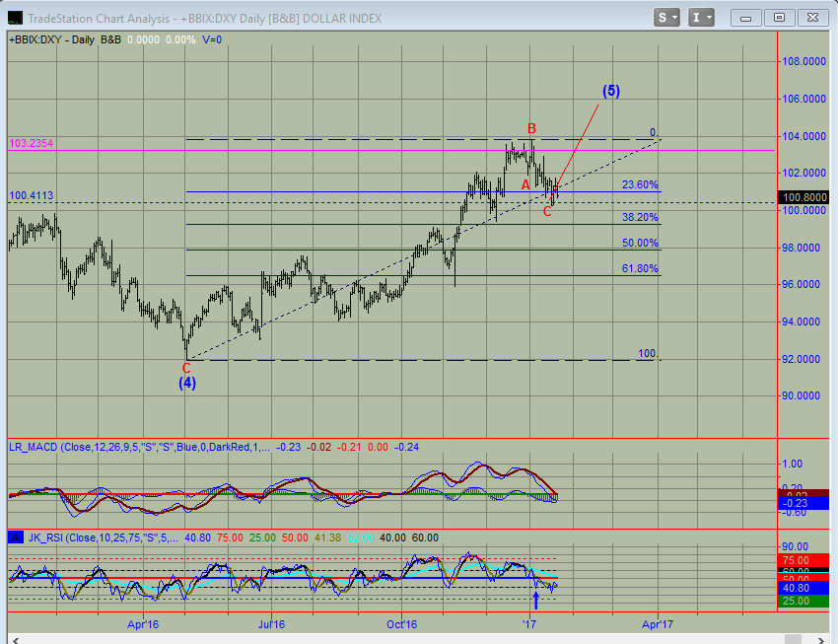
Task: Click the blue -0.23 MACD axis marker
Action: coord(803,503)
